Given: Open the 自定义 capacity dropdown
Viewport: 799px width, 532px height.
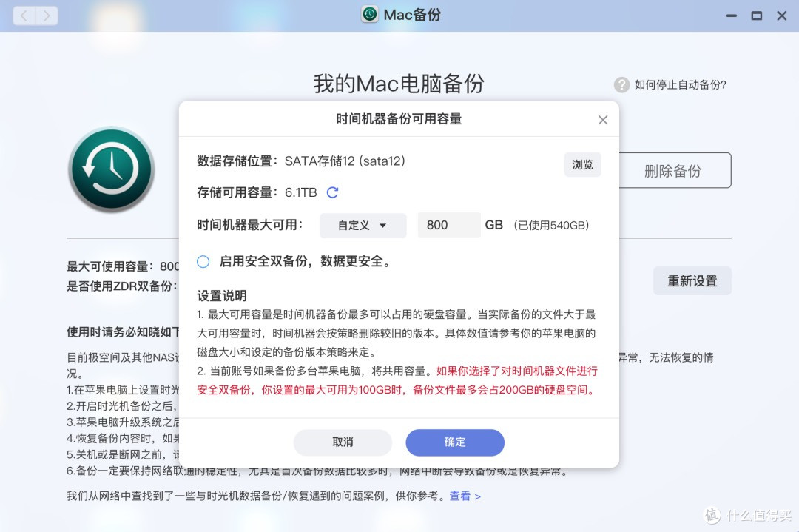Looking at the screenshot, I should point(363,225).
